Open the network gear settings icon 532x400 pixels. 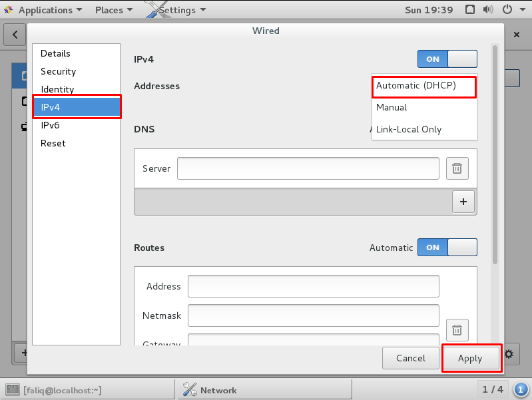click(x=509, y=354)
